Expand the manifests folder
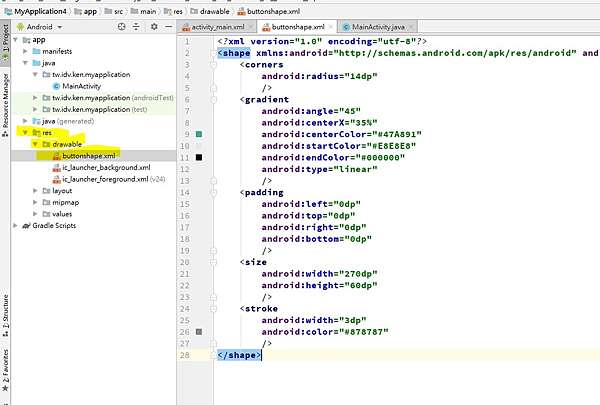Image resolution: width=600 pixels, height=405 pixels. 25,51
